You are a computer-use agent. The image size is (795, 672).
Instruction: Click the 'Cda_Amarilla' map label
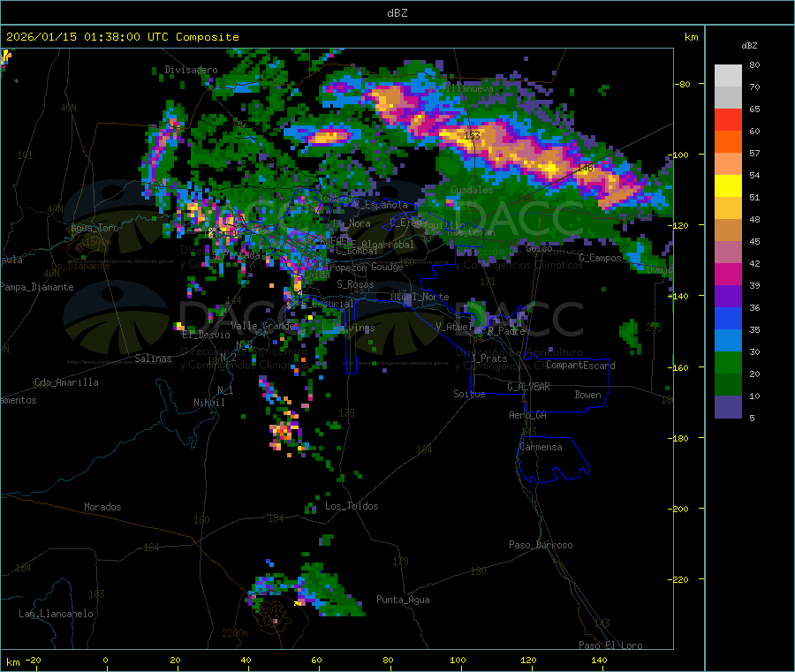(x=66, y=382)
